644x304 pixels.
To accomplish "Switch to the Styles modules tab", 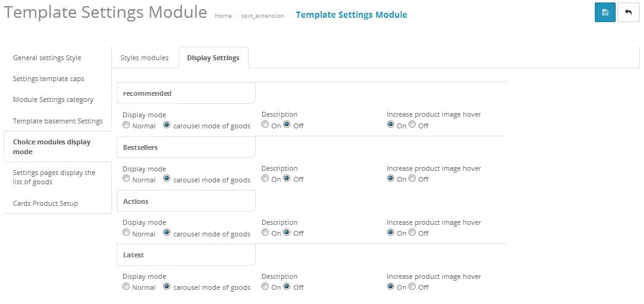I will 145,58.
